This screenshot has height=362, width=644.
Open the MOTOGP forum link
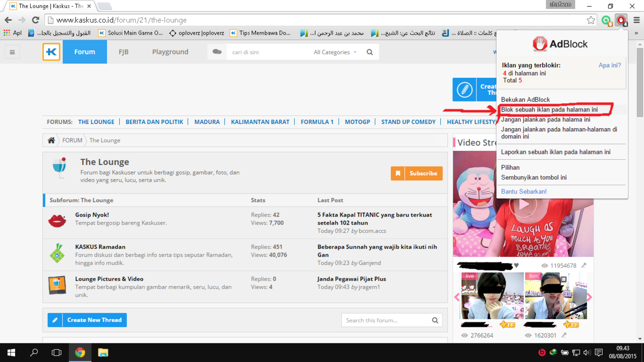click(x=357, y=122)
